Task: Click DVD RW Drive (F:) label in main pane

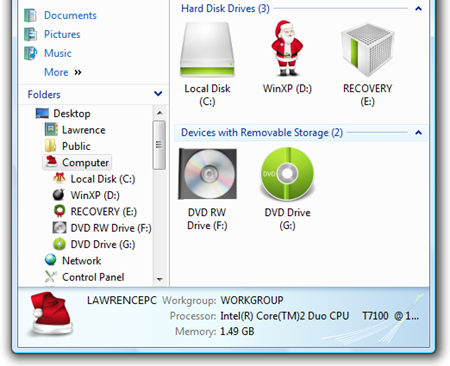Action: coord(207,219)
